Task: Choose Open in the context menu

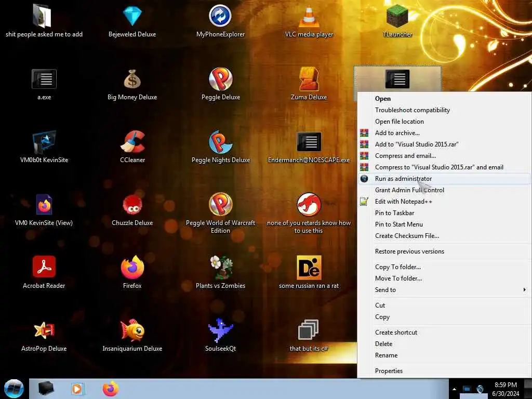Action: click(x=445, y=99)
